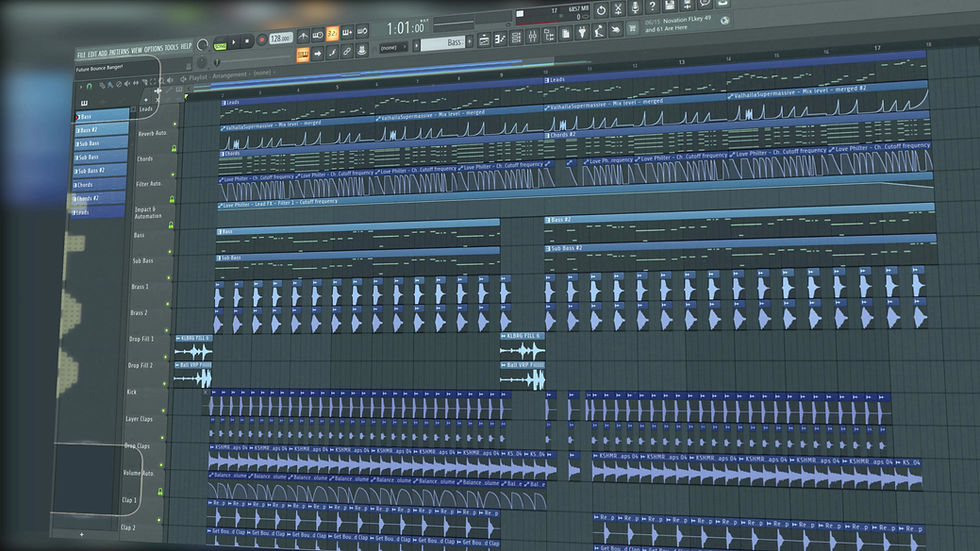Click the question mark help icon

(652, 6)
